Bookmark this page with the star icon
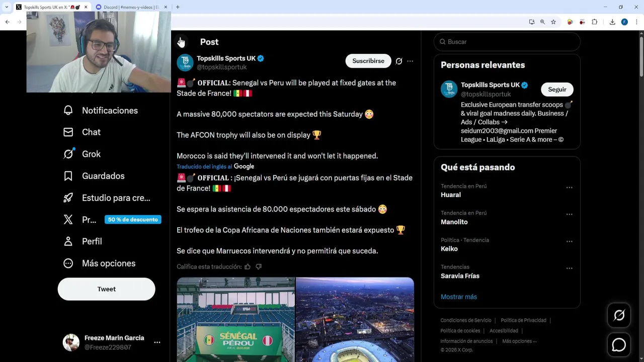 553,22
